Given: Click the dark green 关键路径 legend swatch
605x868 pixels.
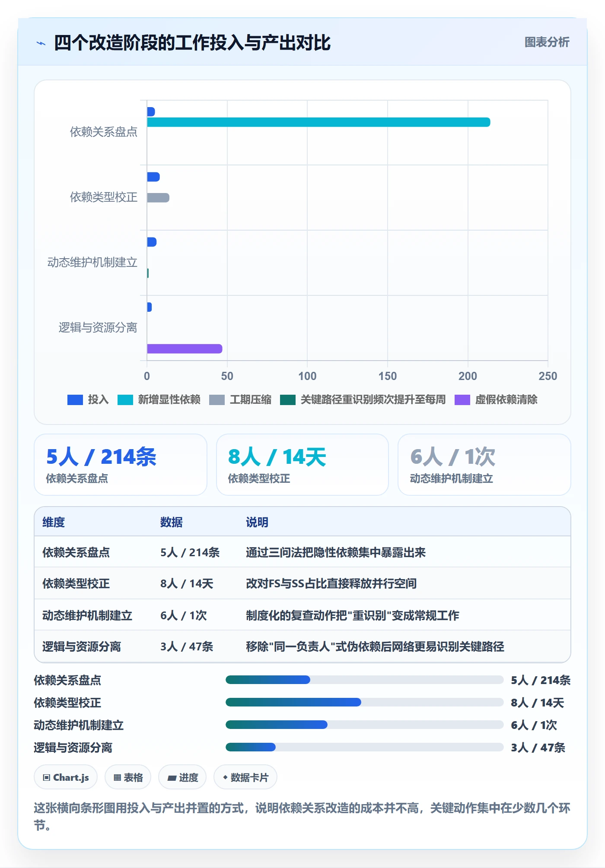Looking at the screenshot, I should 288,400.
